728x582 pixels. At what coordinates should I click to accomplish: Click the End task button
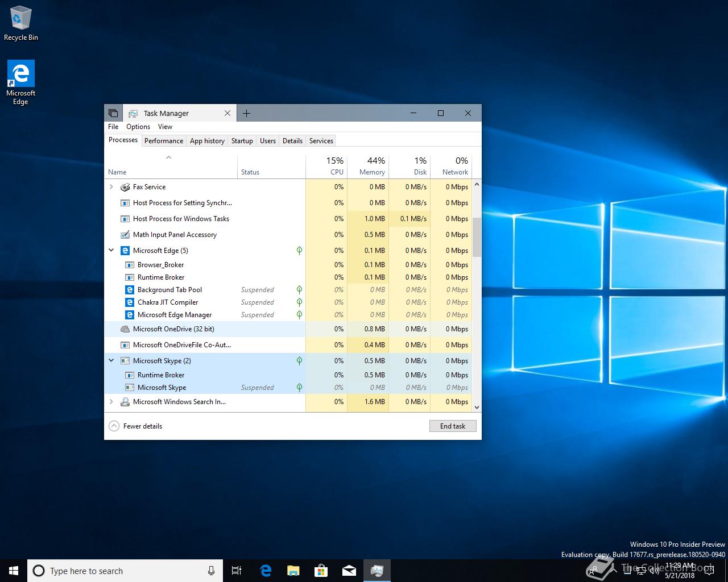coord(453,426)
